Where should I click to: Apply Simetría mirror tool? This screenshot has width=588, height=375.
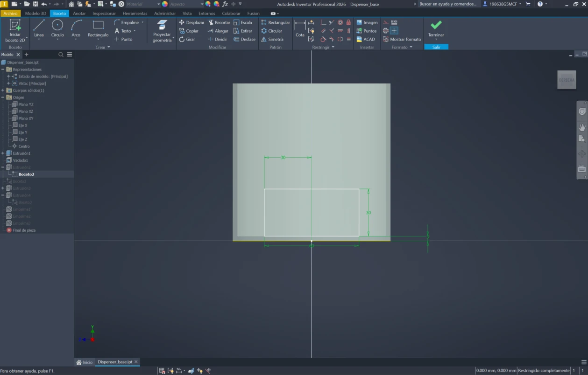click(x=272, y=39)
